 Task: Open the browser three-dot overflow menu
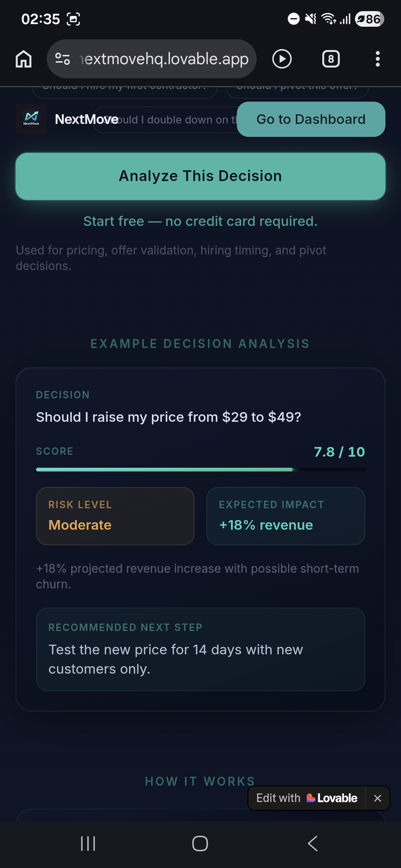click(378, 59)
